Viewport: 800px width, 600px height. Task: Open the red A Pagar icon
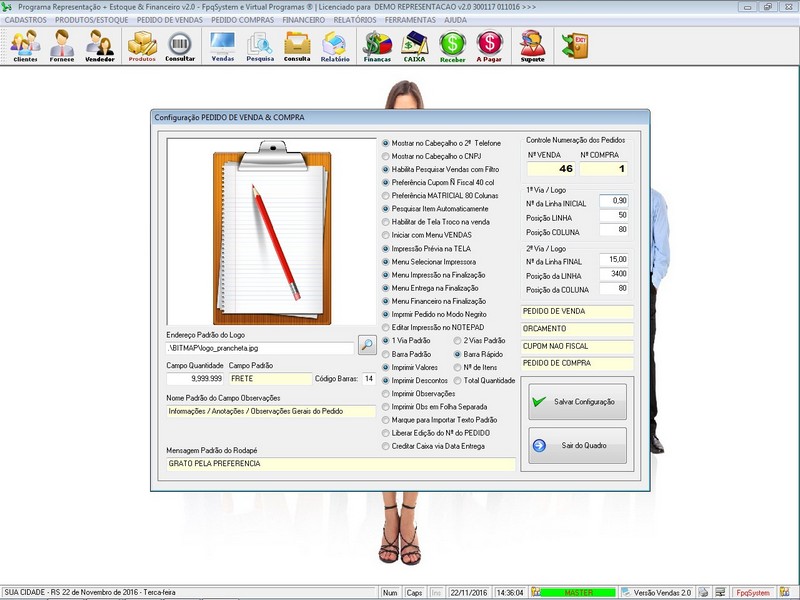[489, 45]
